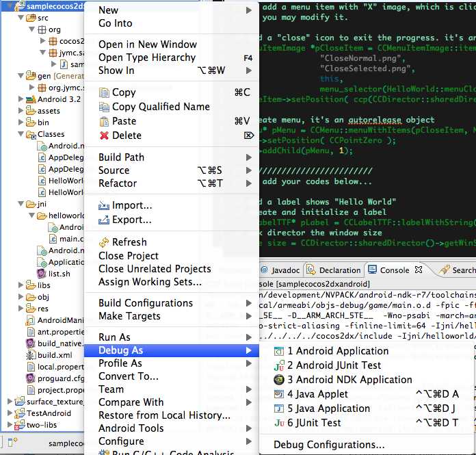This screenshot has height=455, width=476.
Task: Open the Show In submenu
Action: 172,70
